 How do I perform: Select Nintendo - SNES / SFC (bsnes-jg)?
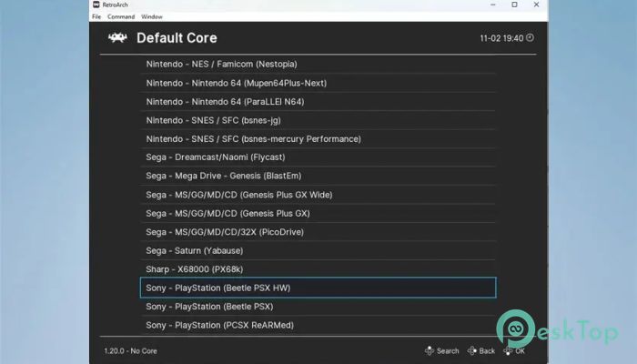tap(318, 120)
